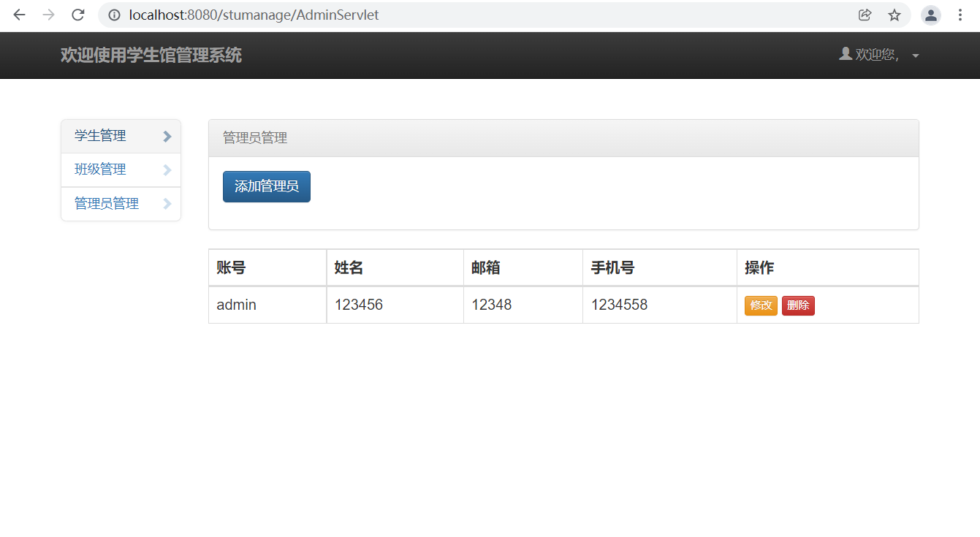The image size is (980, 537).
Task: Click the site information icon in address bar
Action: click(x=114, y=15)
